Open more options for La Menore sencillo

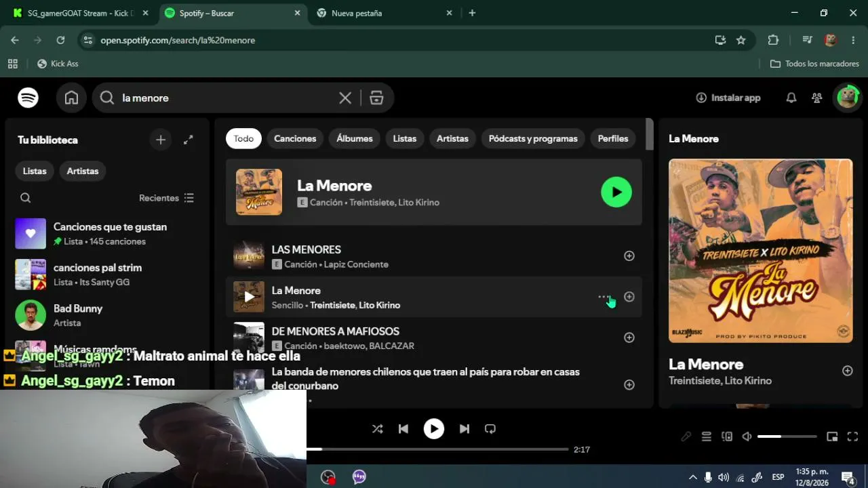604,297
